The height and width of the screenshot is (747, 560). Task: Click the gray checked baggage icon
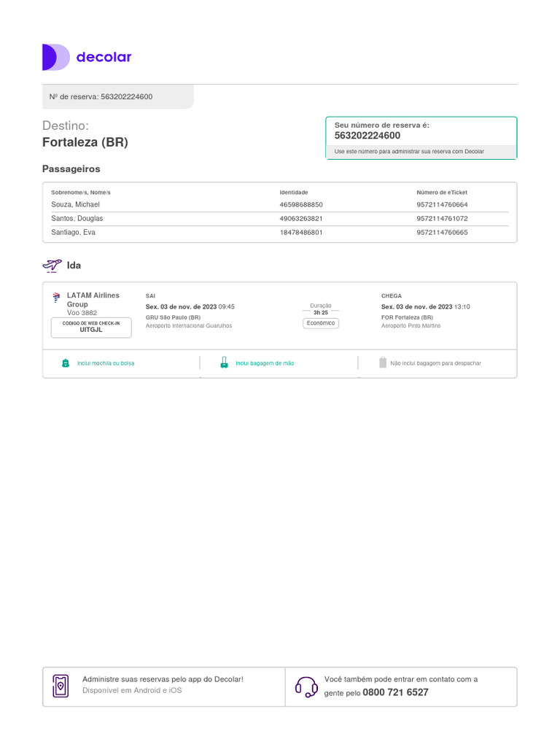pyautogui.click(x=382, y=363)
